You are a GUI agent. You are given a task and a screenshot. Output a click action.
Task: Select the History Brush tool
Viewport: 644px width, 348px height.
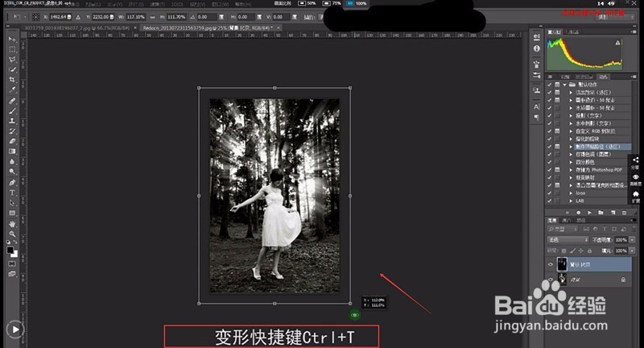tap(12, 131)
